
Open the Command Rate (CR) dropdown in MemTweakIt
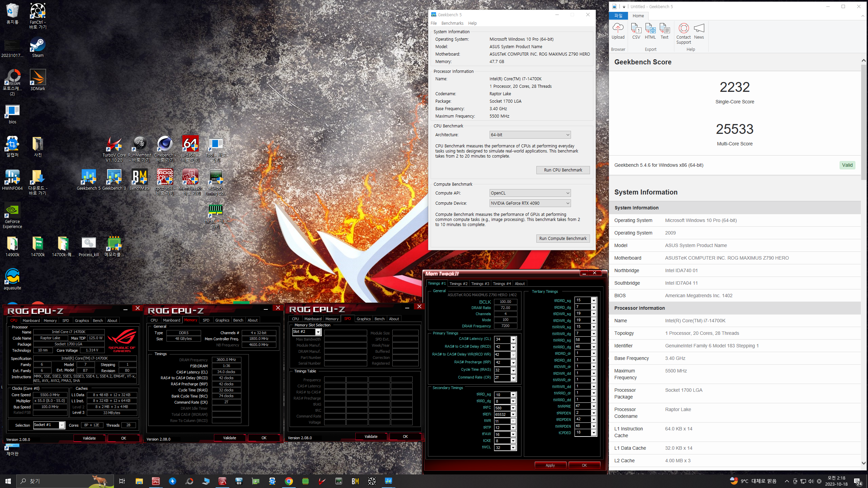click(x=513, y=378)
